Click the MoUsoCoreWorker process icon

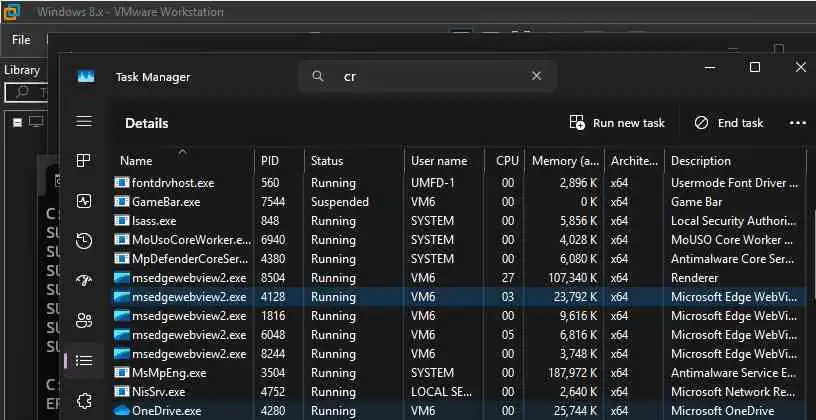(121, 239)
